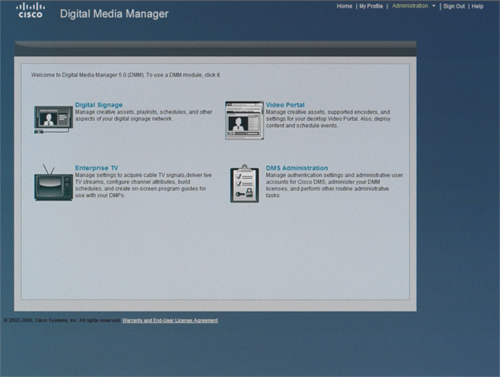Open My Profile in top navigation
The width and height of the screenshot is (500, 377).
(x=371, y=6)
